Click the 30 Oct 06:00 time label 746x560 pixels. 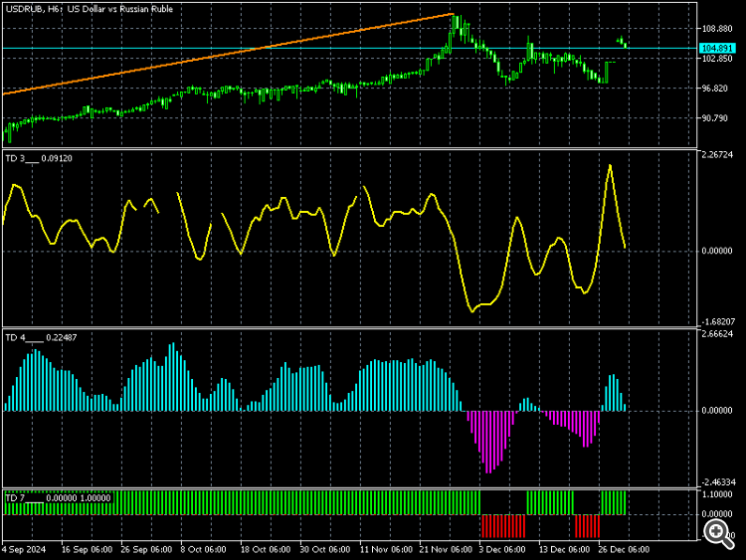pos(325,549)
